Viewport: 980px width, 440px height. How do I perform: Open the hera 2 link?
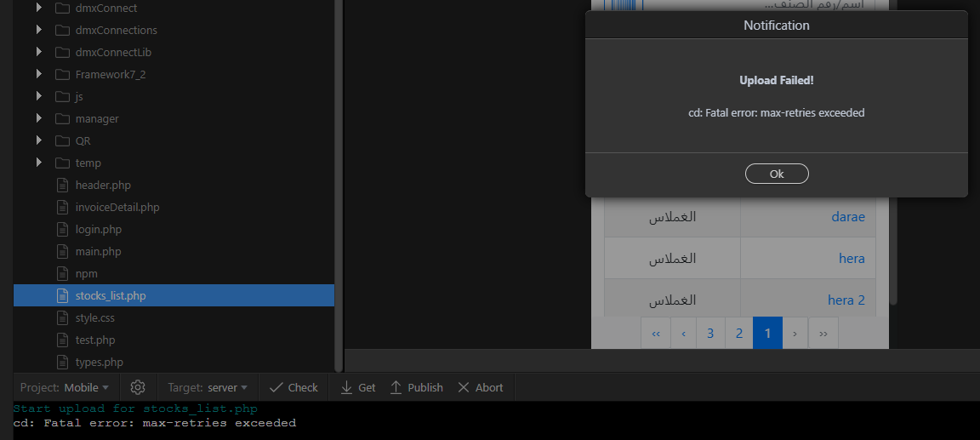pos(846,300)
